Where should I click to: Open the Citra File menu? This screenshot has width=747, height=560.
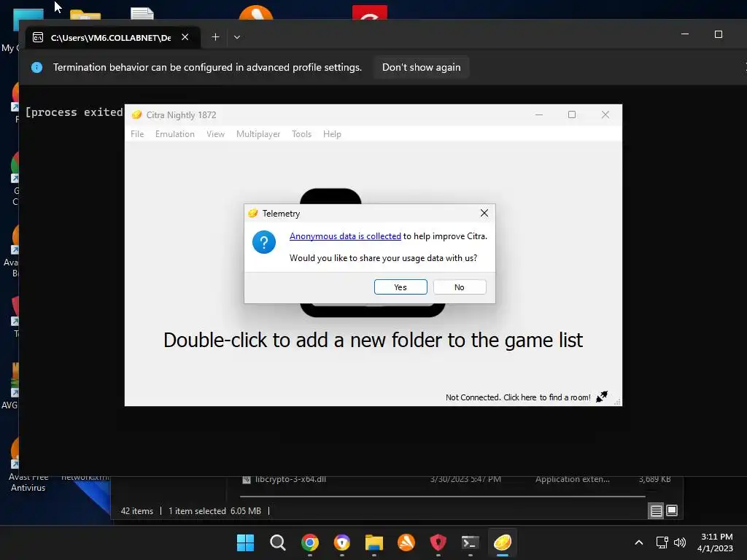click(137, 134)
